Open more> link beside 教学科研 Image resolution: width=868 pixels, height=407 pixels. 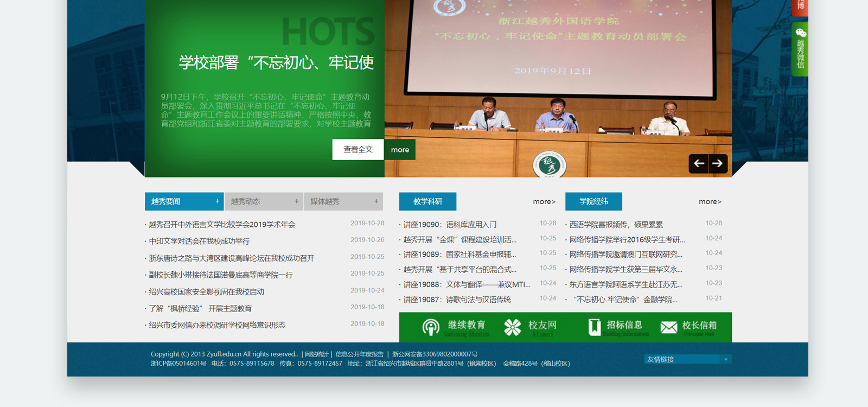(544, 202)
